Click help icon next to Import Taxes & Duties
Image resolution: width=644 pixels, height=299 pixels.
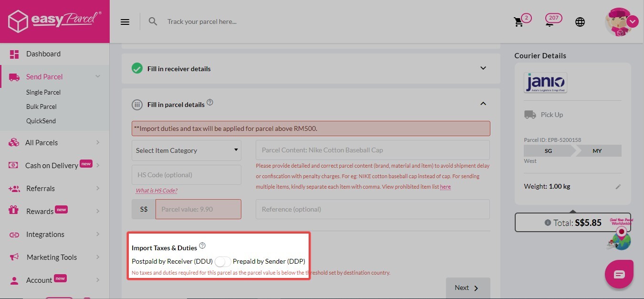point(202,246)
